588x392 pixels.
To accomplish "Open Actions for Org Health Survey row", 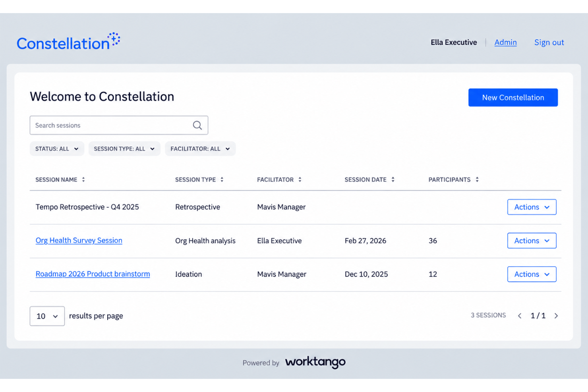I will click(532, 241).
